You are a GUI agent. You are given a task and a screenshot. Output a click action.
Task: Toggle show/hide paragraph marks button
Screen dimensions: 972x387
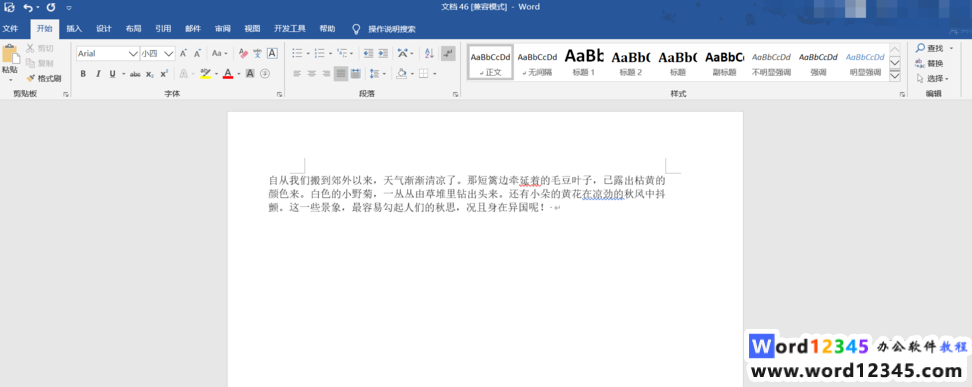[448, 54]
